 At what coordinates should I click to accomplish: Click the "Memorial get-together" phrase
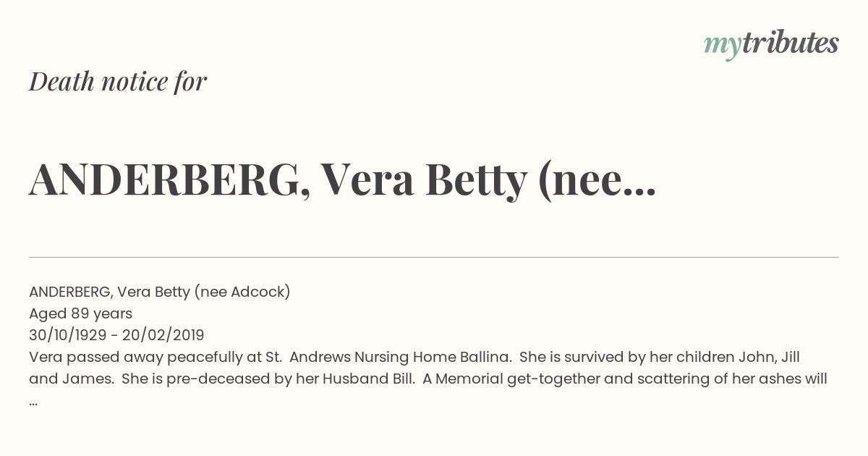[515, 379]
